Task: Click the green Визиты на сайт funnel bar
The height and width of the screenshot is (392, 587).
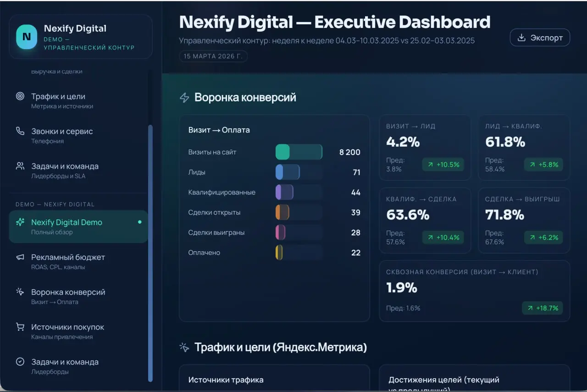Action: pyautogui.click(x=299, y=152)
